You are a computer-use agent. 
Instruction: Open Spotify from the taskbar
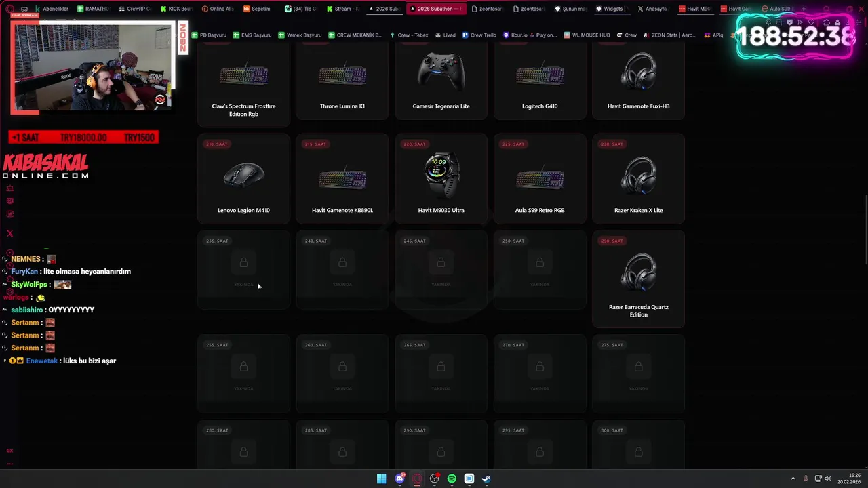452,479
